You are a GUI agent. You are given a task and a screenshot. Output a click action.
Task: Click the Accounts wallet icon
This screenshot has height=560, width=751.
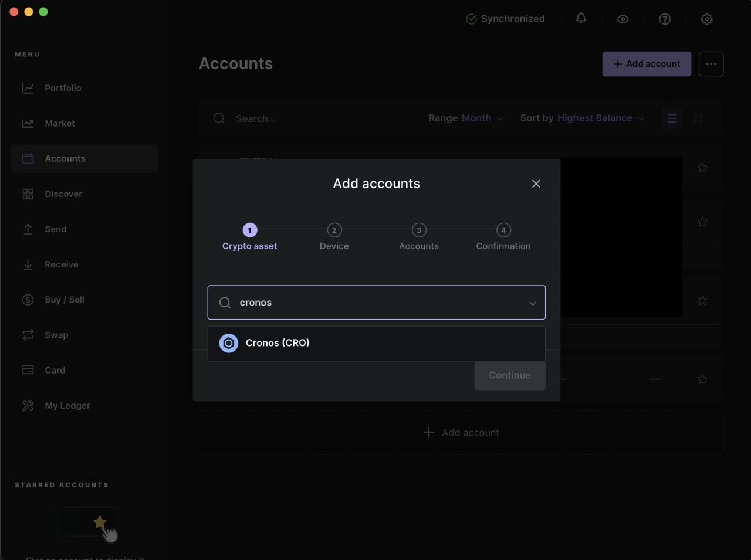28,158
